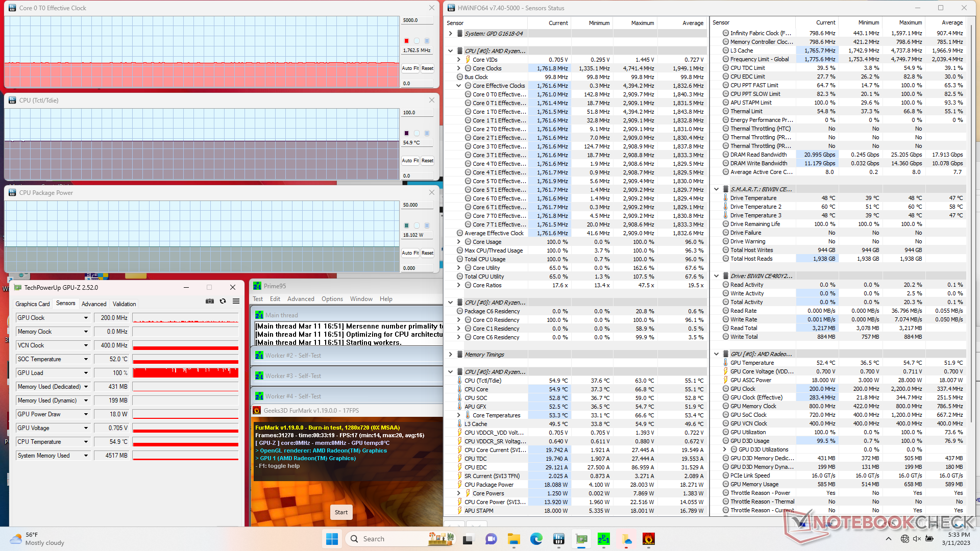Click the FurMark Start button
Viewport: 980px width, 551px height.
tap(341, 512)
